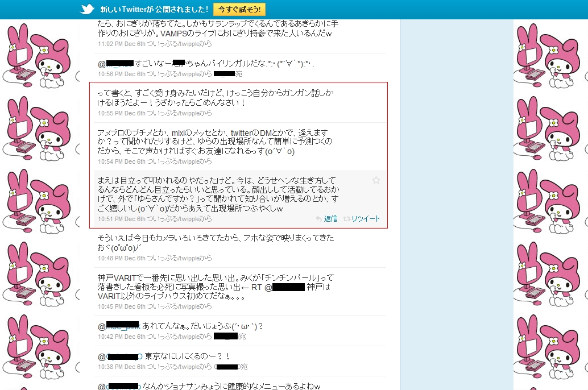
Task: Open the 10:51 PM Dec 6th timestamp
Action: pos(122,219)
